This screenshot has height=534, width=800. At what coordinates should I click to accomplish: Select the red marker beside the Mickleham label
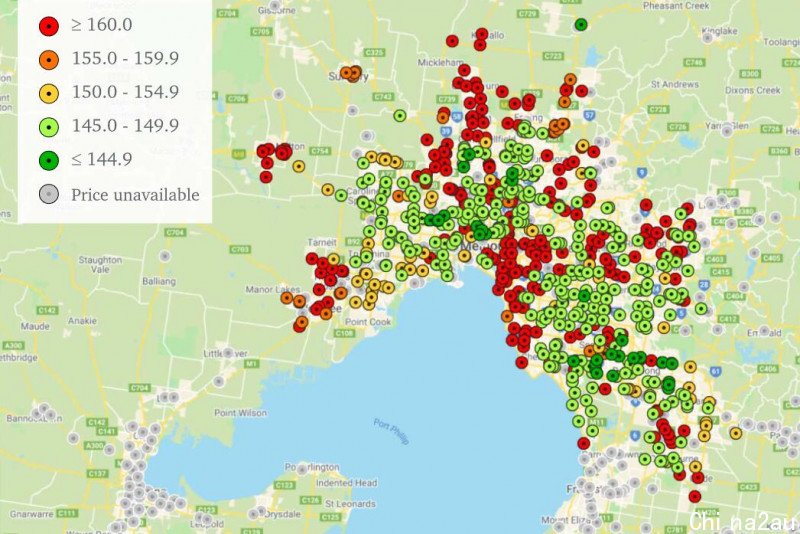coord(464,70)
